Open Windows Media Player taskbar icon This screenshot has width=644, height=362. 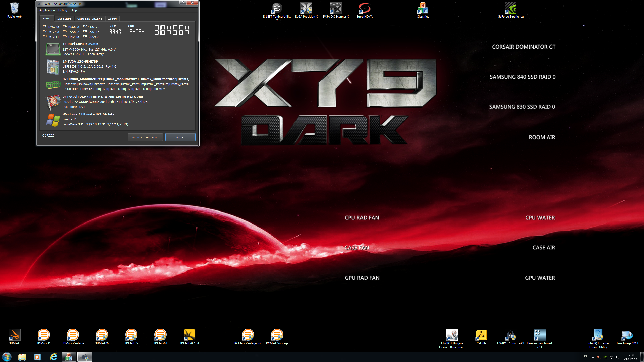pos(38,357)
